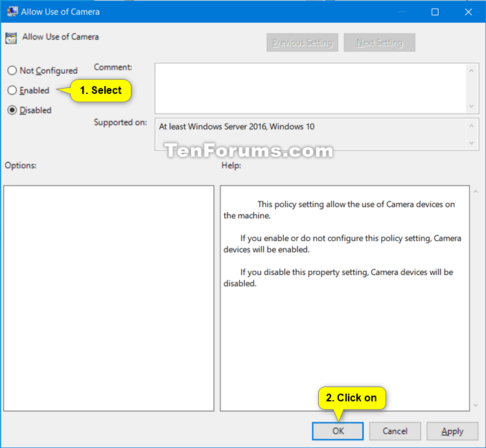
Task: Go to Previous Setting
Action: click(302, 43)
